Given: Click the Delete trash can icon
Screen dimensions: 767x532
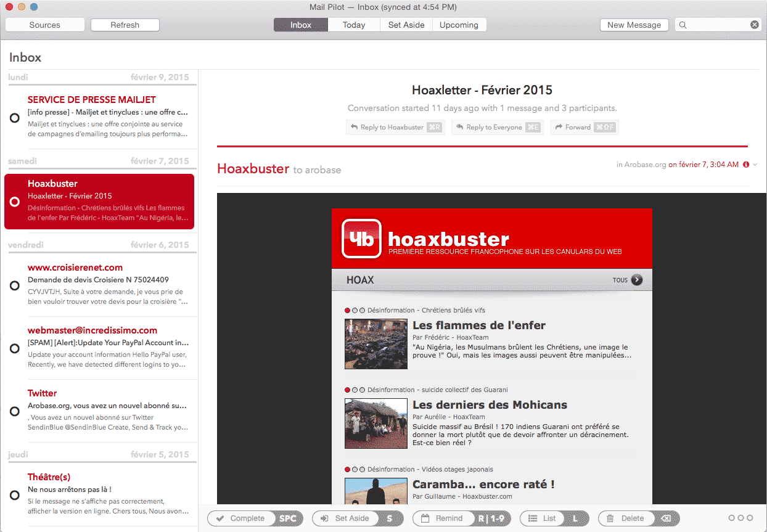Looking at the screenshot, I should 610,518.
